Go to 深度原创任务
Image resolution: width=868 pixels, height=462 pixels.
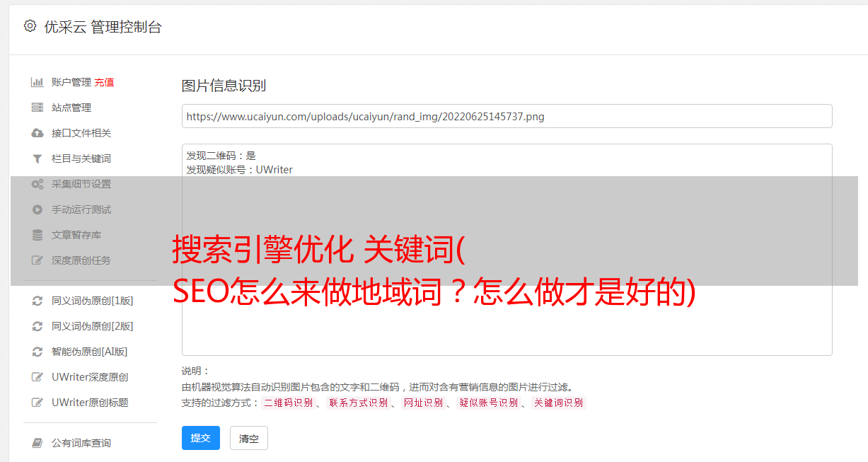coord(81,260)
